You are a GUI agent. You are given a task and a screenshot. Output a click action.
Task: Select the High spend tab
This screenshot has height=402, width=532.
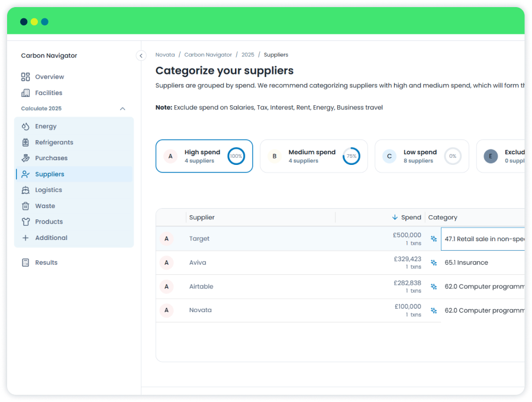(x=204, y=156)
